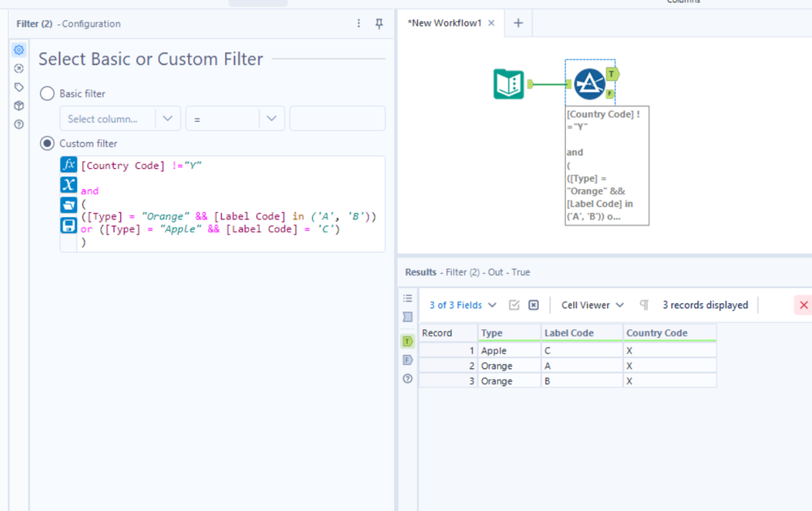Select the Orange cell in record 3
Screen dimensions: 812x511
(509, 380)
